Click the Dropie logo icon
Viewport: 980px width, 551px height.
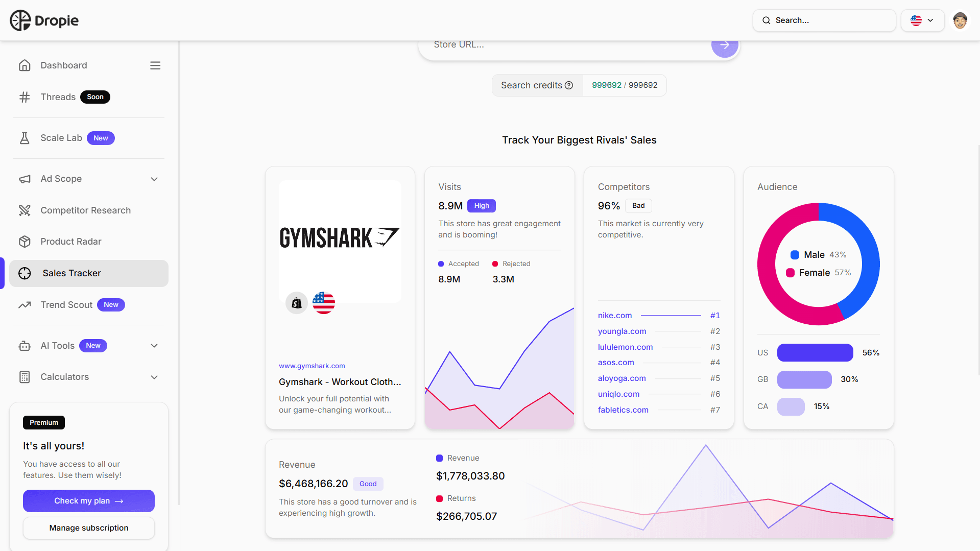click(x=20, y=20)
